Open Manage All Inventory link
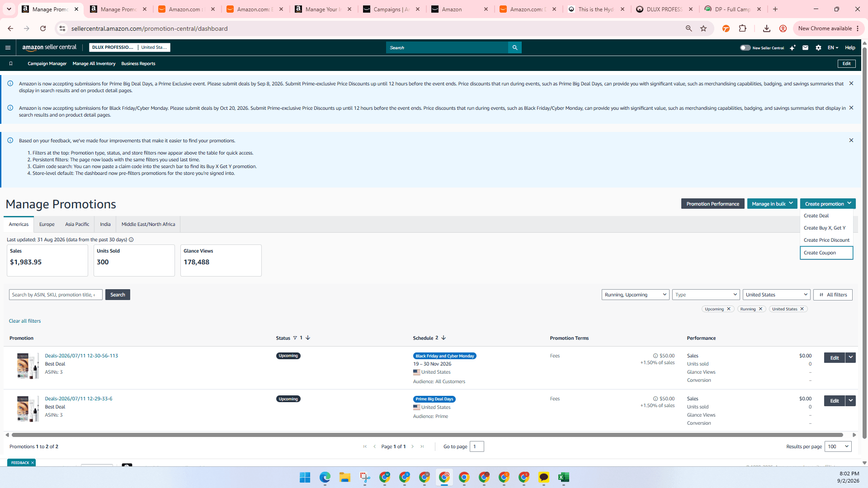 [x=94, y=64]
